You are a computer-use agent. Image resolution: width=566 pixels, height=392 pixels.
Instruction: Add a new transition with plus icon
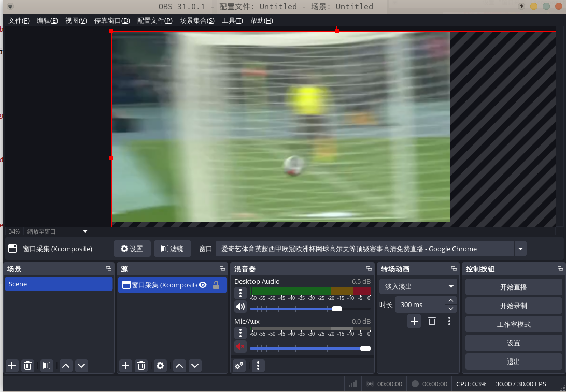click(414, 321)
